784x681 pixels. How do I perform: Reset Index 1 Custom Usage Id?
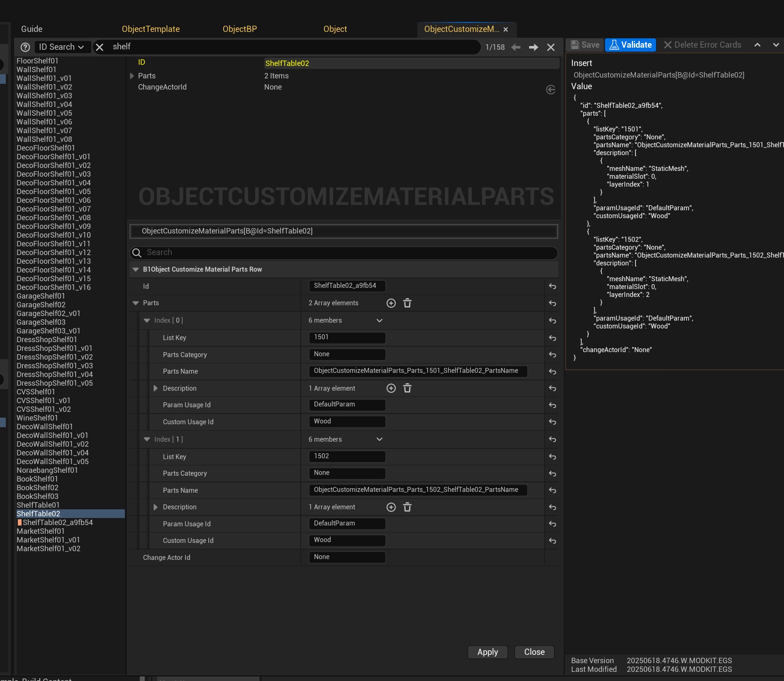pyautogui.click(x=553, y=541)
